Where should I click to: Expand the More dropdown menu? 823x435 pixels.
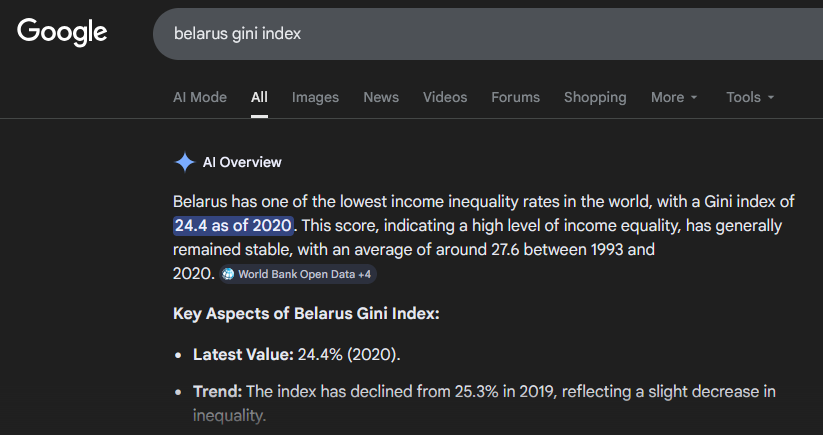click(x=674, y=97)
